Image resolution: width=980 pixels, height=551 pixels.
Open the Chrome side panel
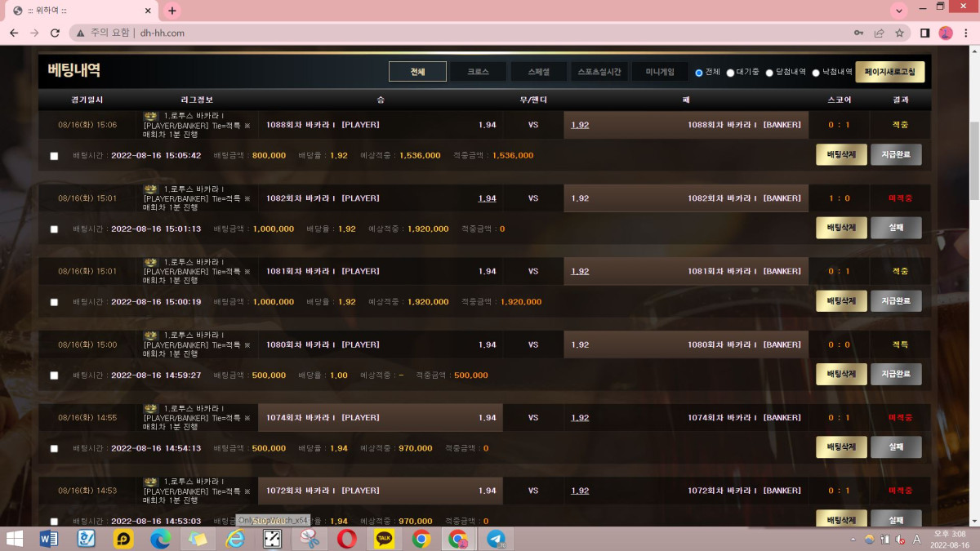925,33
